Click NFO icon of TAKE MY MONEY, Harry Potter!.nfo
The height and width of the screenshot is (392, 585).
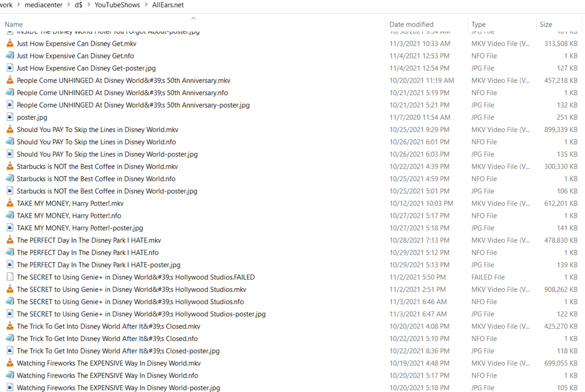click(10, 216)
